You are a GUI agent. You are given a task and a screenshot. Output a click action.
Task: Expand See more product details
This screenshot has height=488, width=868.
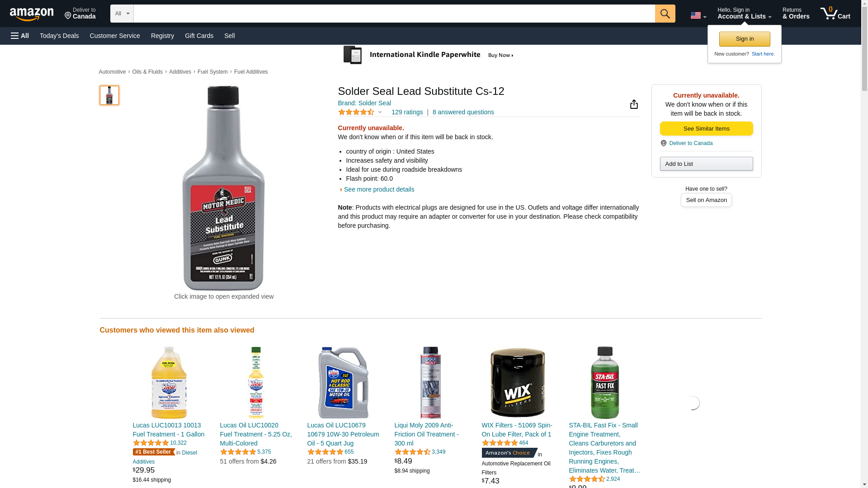[379, 189]
